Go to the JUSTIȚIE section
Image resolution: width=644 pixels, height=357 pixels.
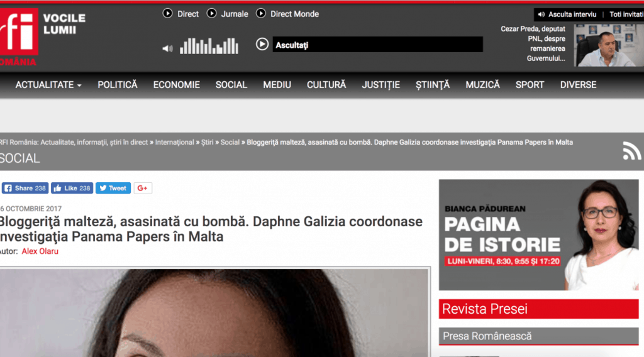point(380,85)
